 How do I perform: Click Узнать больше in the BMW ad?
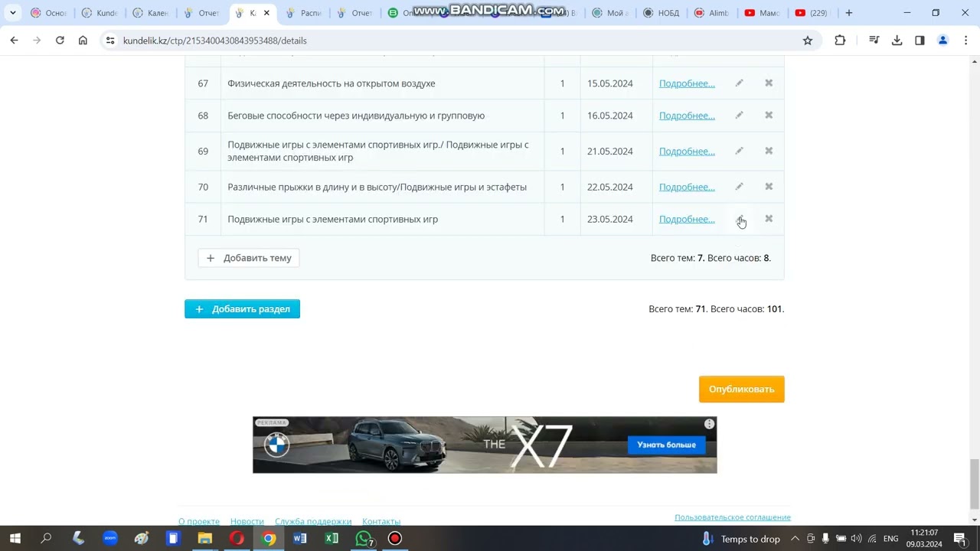pyautogui.click(x=666, y=445)
